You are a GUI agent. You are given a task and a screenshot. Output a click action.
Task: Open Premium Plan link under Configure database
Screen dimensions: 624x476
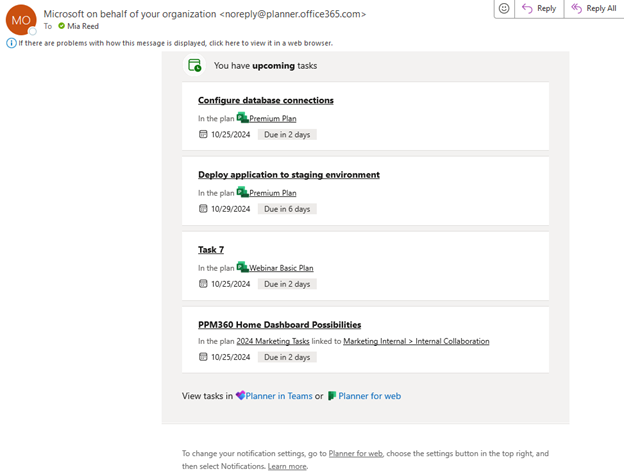(x=272, y=118)
